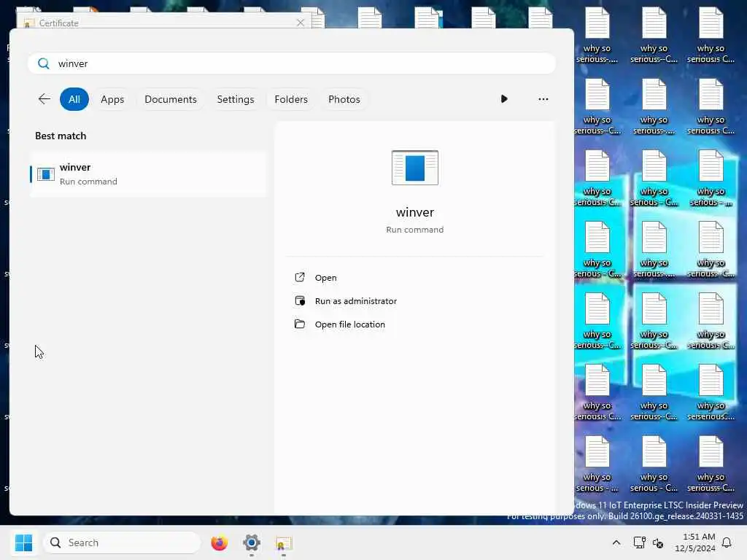
Task: Select the All filter tab
Action: click(x=74, y=99)
